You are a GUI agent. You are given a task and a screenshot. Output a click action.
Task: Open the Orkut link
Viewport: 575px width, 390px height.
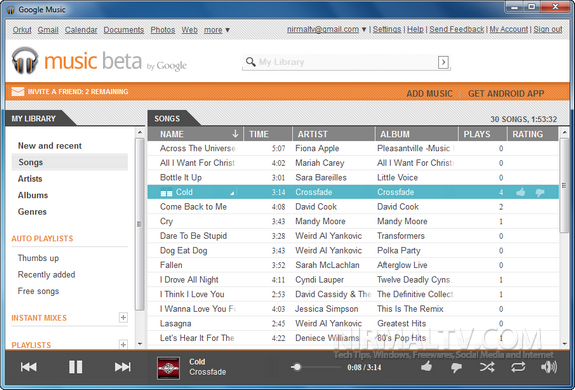tap(22, 30)
